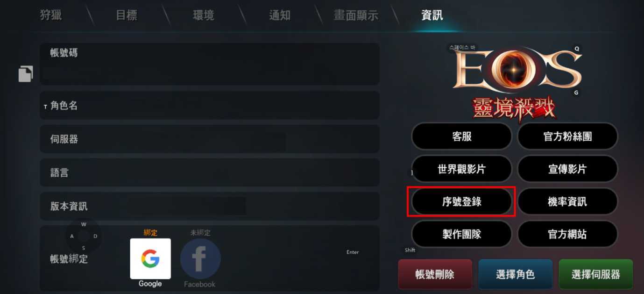Open the 官方粉絲團 fan page
Image resolution: width=644 pixels, height=294 pixels.
[x=567, y=136]
